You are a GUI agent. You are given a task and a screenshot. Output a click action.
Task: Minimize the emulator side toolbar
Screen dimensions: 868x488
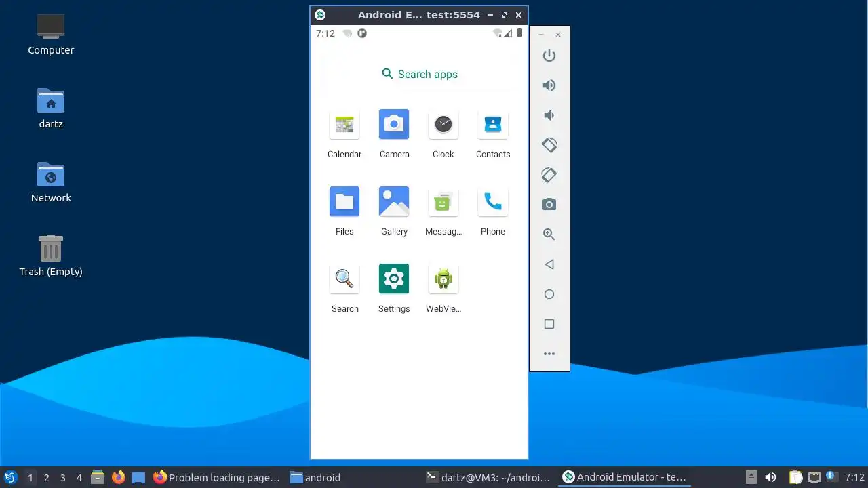pos(541,35)
